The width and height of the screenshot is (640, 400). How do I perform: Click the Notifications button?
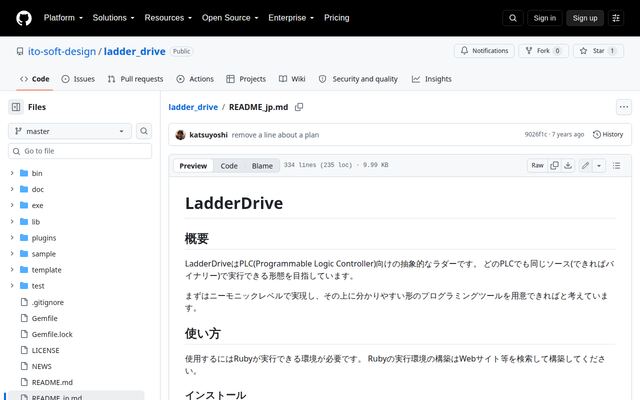[x=484, y=51]
